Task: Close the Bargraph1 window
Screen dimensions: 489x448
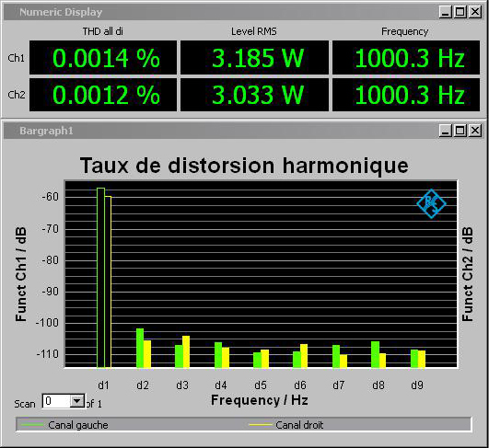Action: click(475, 131)
